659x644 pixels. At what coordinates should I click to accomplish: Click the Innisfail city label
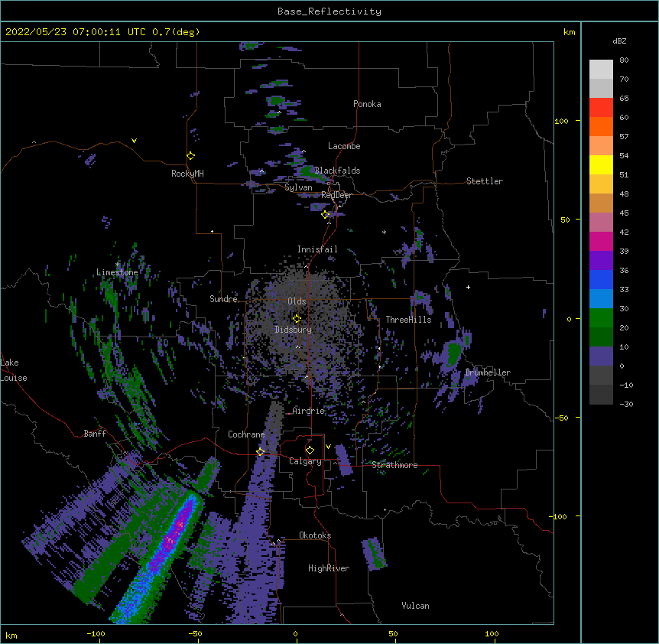[x=318, y=249]
